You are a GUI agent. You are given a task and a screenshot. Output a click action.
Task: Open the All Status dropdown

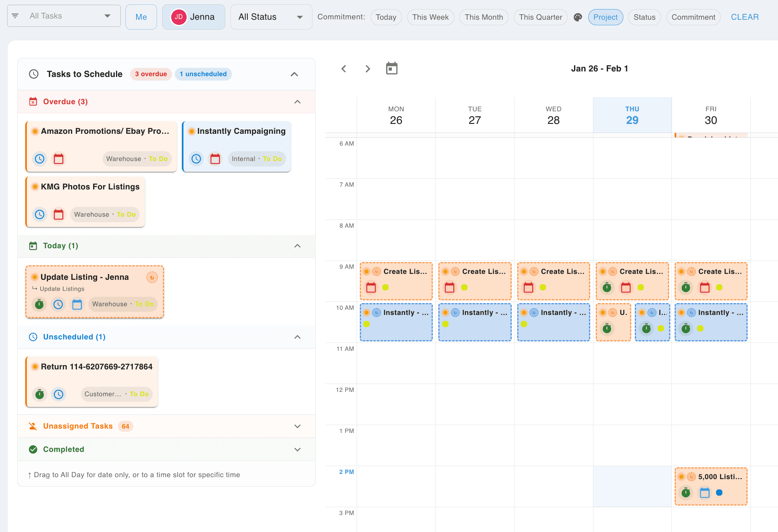[x=271, y=17]
